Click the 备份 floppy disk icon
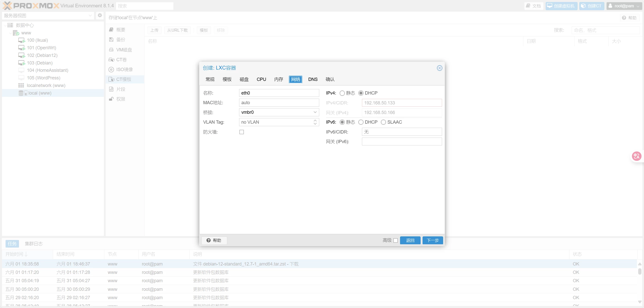The width and height of the screenshot is (644, 308). point(111,40)
